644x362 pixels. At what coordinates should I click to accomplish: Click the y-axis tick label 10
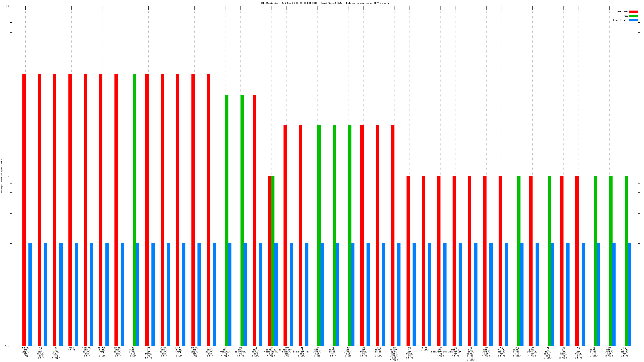(x=7, y=6)
